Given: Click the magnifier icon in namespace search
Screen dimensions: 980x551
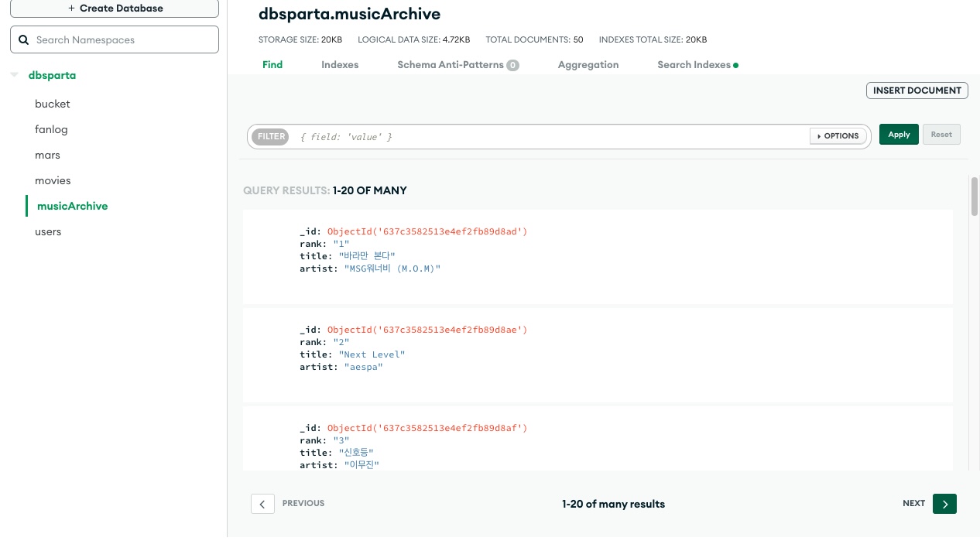Looking at the screenshot, I should [23, 39].
